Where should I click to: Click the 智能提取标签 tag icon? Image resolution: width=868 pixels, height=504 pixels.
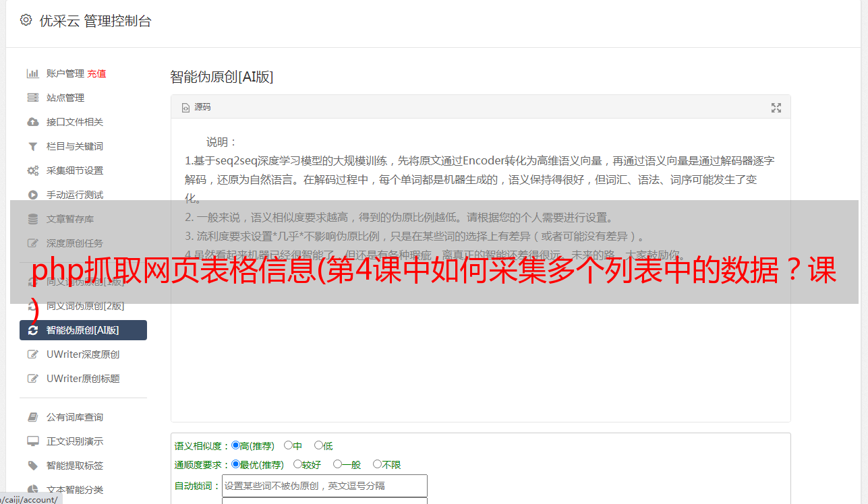point(32,466)
